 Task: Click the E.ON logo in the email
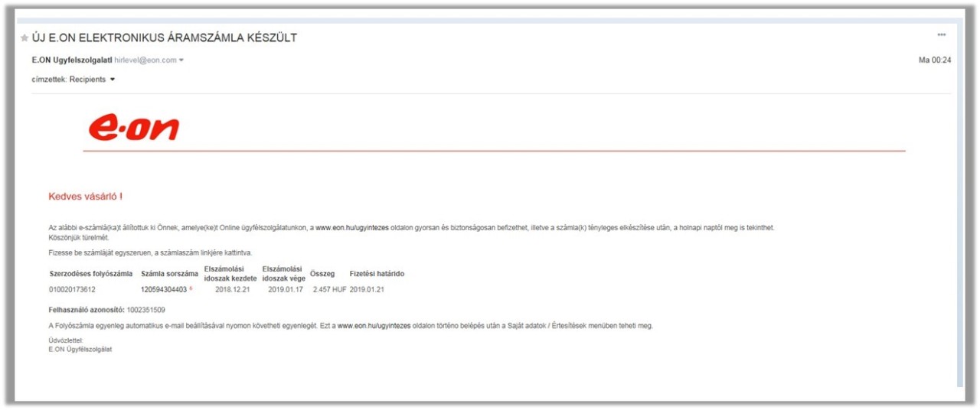coord(134,129)
